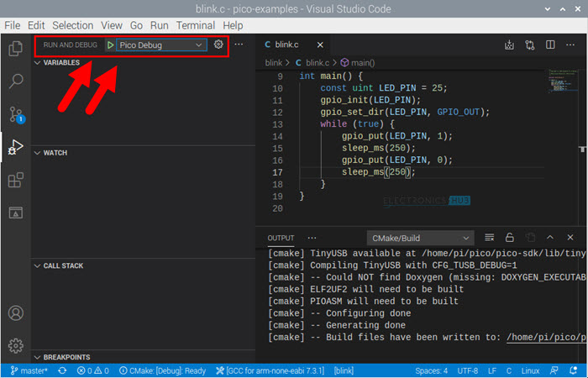Collapse the VARIABLES section

coord(60,63)
